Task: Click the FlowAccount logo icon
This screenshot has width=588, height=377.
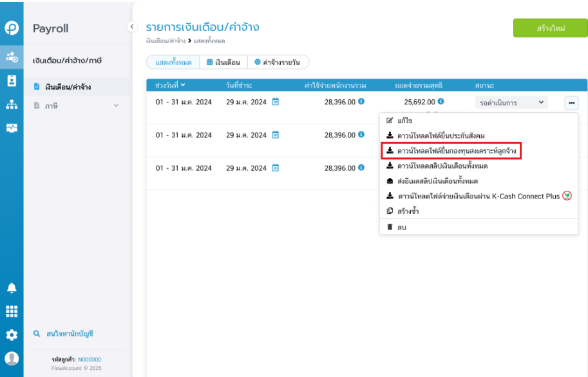Action: 12,28
